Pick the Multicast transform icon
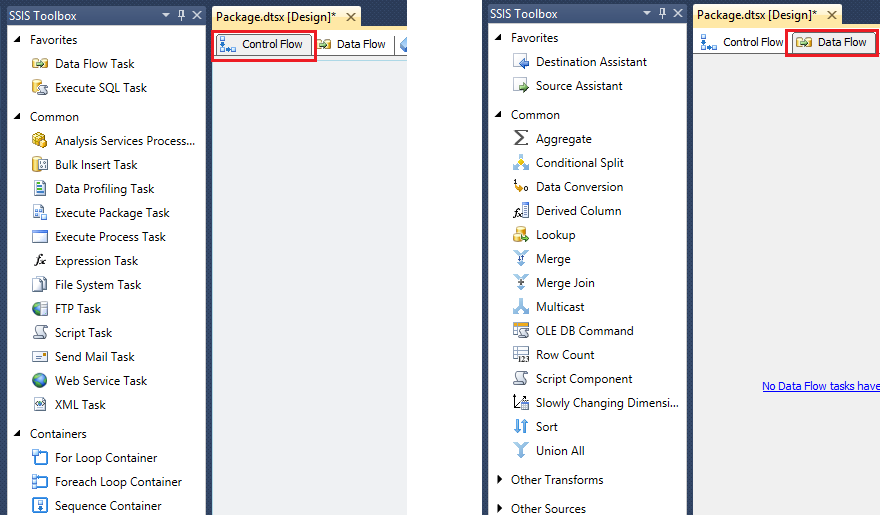880x515 pixels. [521, 307]
